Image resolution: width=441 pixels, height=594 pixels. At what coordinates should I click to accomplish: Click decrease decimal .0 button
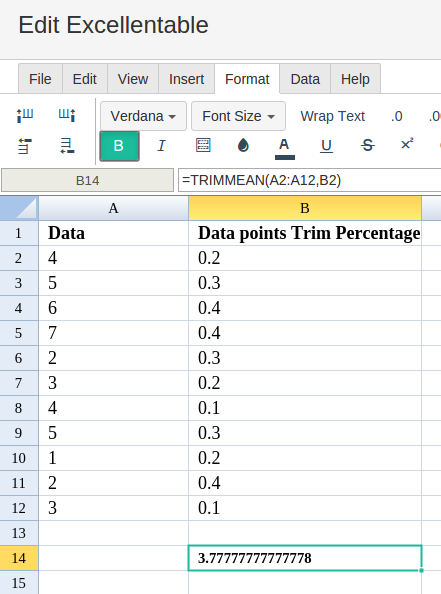coord(397,116)
